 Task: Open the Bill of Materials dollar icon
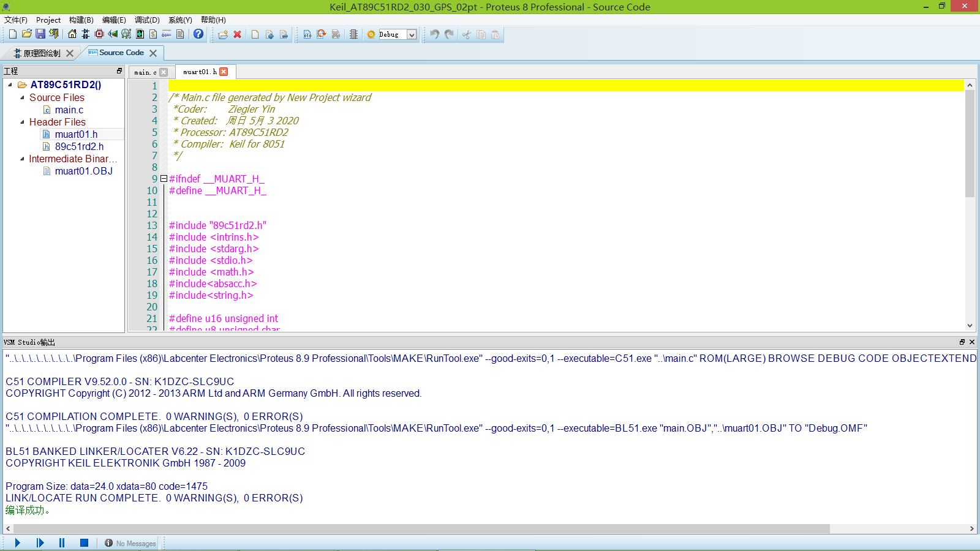click(x=153, y=34)
